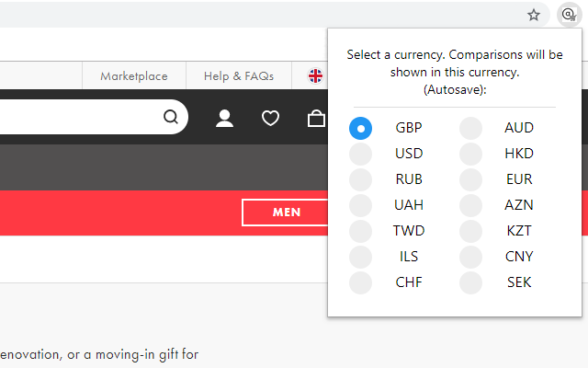Screen dimensions: 588x368
Task: Select the AUD radio button
Action: tap(471, 128)
